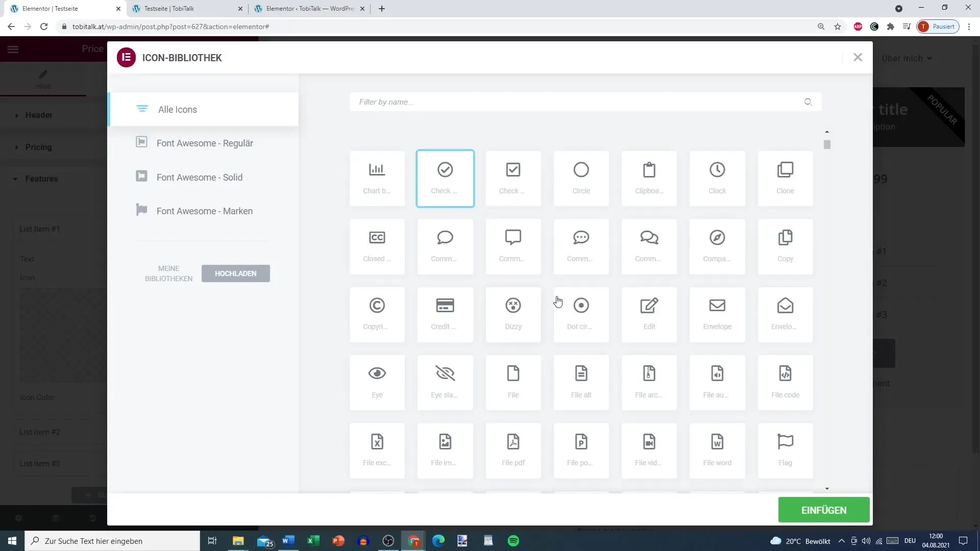Click the Windows taskbar search box
Screen dimensions: 980x551
click(112, 541)
